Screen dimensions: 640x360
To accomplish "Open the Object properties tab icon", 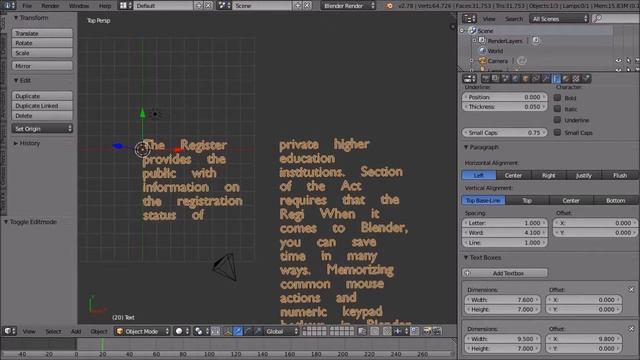I will (x=526, y=78).
